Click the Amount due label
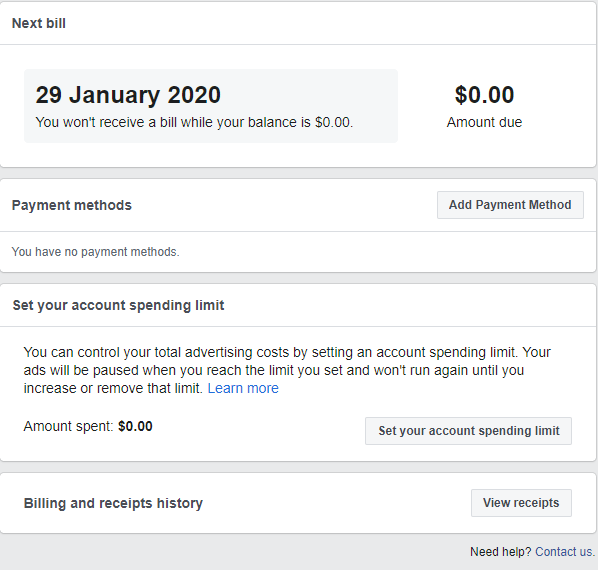The image size is (598, 570). [484, 122]
